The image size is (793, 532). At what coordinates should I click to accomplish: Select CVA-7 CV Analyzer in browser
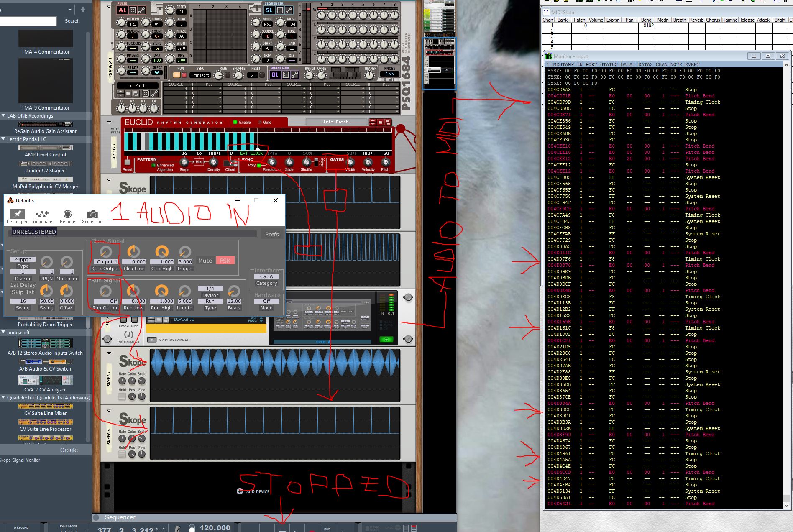pyautogui.click(x=45, y=384)
